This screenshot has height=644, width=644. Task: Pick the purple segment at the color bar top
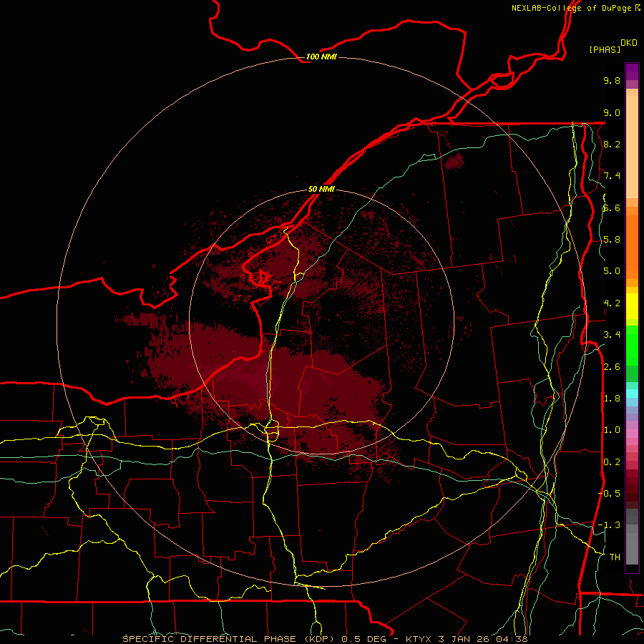pyautogui.click(x=632, y=72)
